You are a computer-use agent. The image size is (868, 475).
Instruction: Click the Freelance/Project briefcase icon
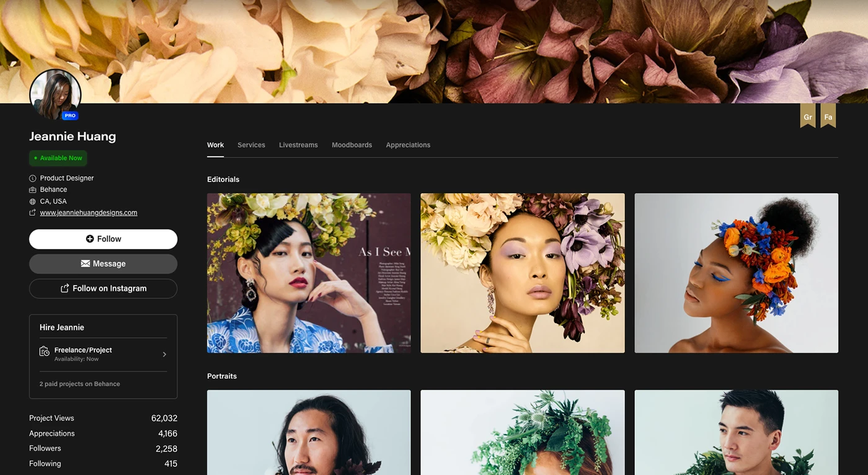[x=45, y=352]
